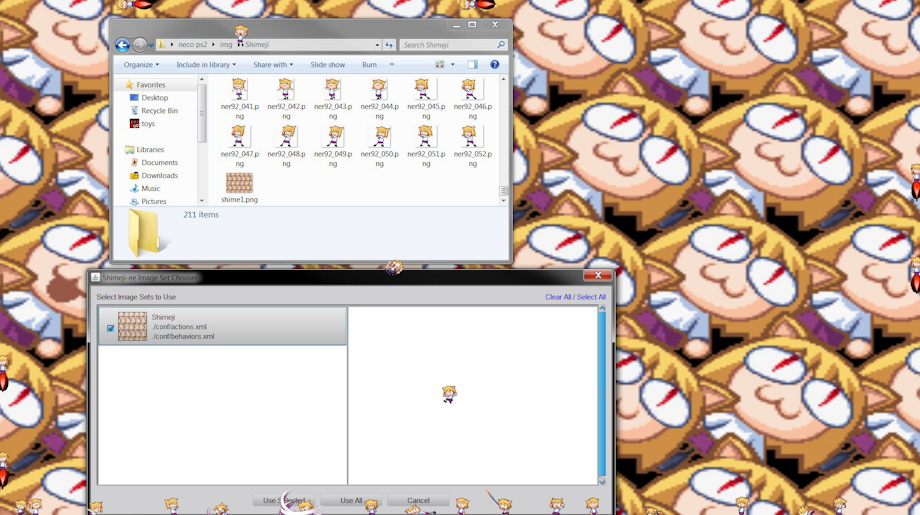Select file ner92_049.png
The height and width of the screenshot is (515, 920).
click(x=333, y=146)
